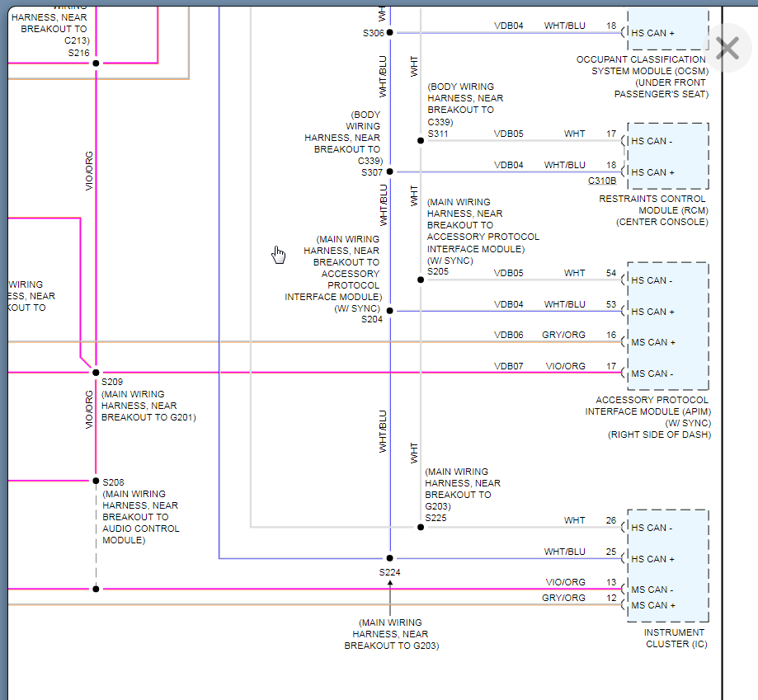The image size is (758, 700).
Task: Select the S225 splice dot
Action: coord(421,527)
